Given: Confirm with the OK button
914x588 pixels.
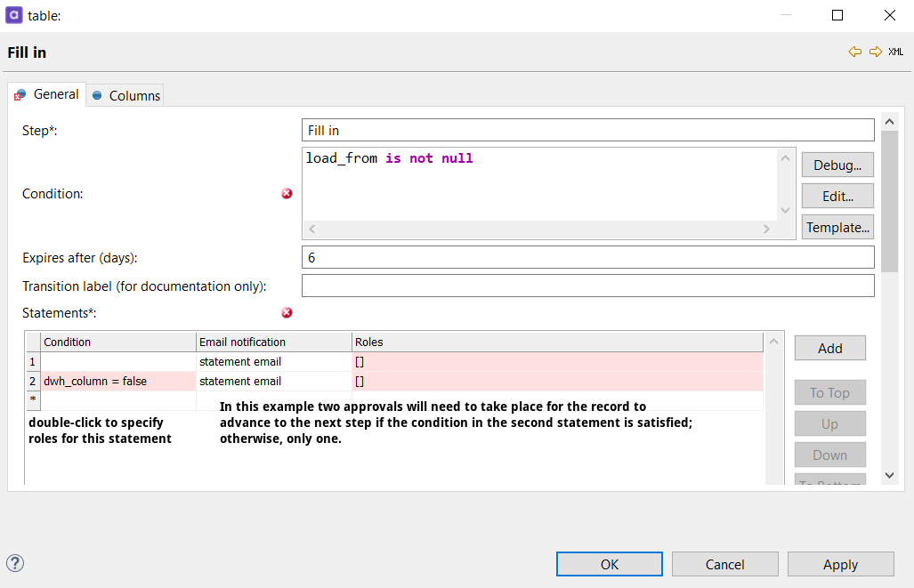Looking at the screenshot, I should click(609, 564).
